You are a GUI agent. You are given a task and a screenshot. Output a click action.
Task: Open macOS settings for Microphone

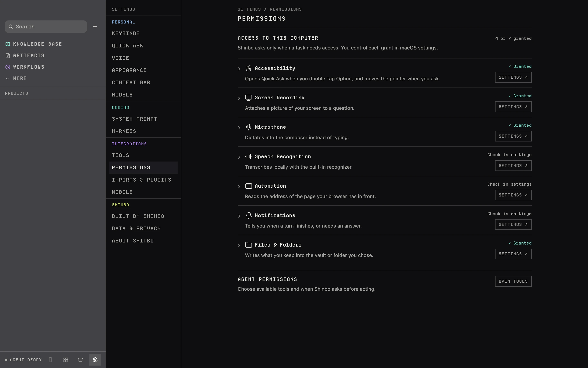[x=513, y=136]
